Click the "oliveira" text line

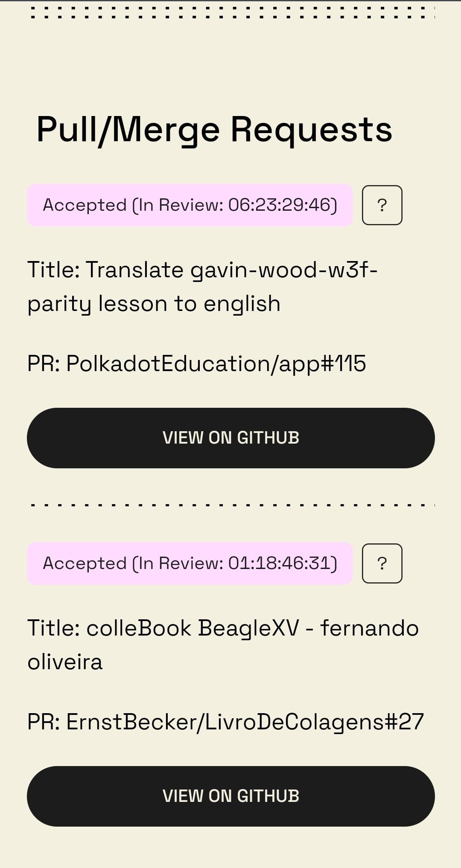coord(65,662)
